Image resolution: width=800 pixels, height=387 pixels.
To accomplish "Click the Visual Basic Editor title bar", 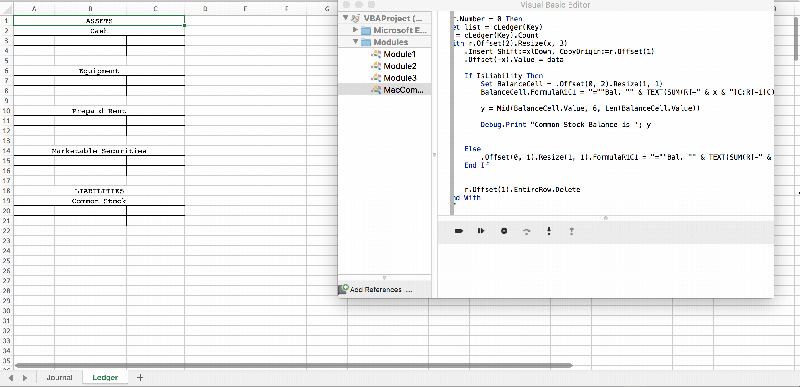I will click(x=556, y=5).
